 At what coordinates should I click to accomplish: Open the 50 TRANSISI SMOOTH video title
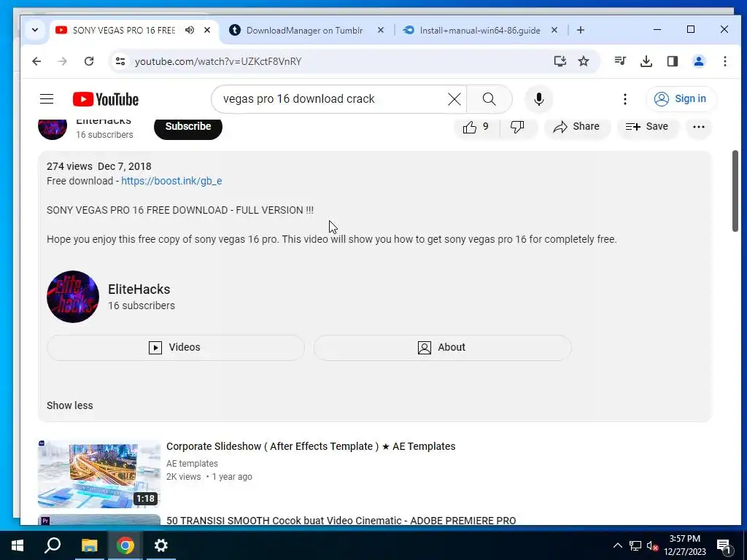pyautogui.click(x=341, y=520)
